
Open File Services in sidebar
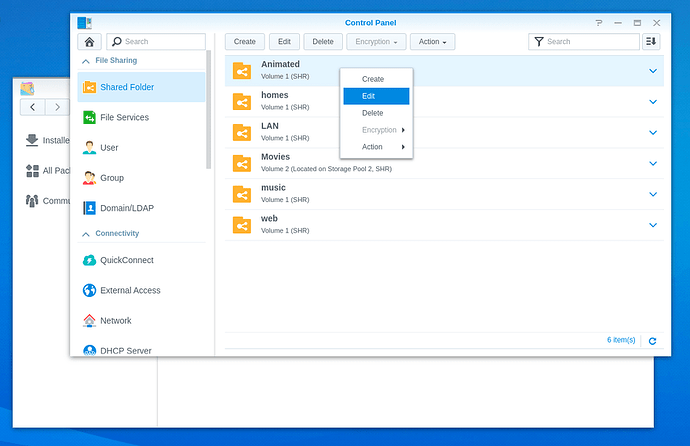(141, 117)
